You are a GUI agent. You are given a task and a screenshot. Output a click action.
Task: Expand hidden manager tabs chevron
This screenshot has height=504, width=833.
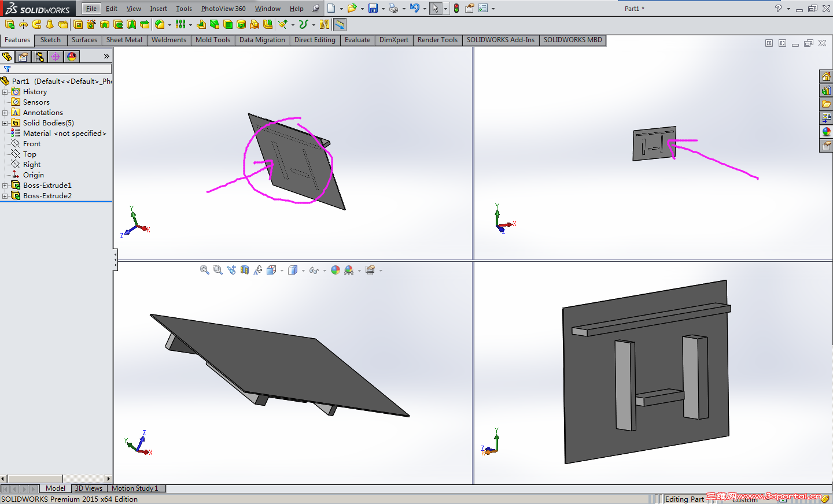(106, 56)
